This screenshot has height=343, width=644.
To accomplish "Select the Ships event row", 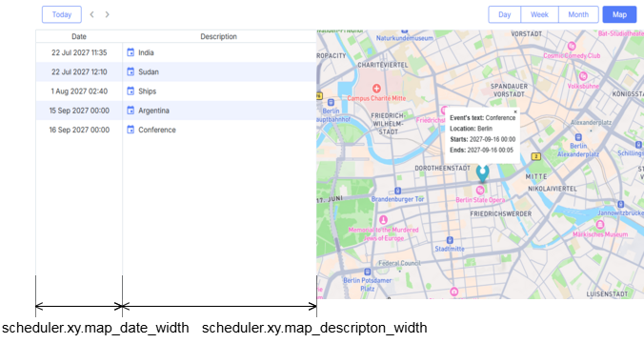I will pyautogui.click(x=176, y=91).
